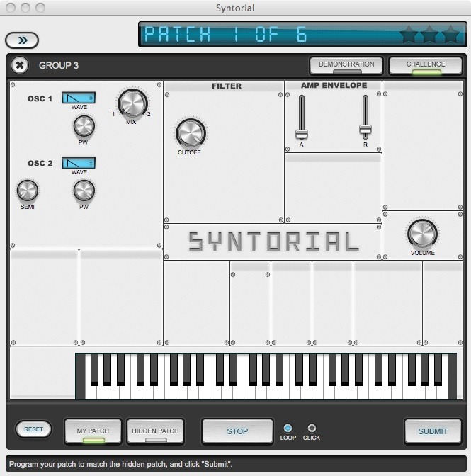Close Group 3 with the X icon
The image size is (471, 476).
click(20, 65)
